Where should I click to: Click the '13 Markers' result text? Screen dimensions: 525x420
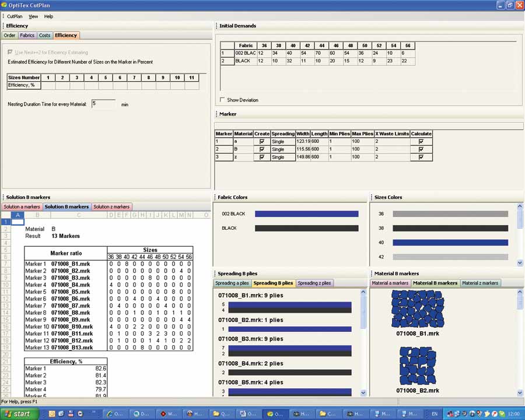pos(65,236)
